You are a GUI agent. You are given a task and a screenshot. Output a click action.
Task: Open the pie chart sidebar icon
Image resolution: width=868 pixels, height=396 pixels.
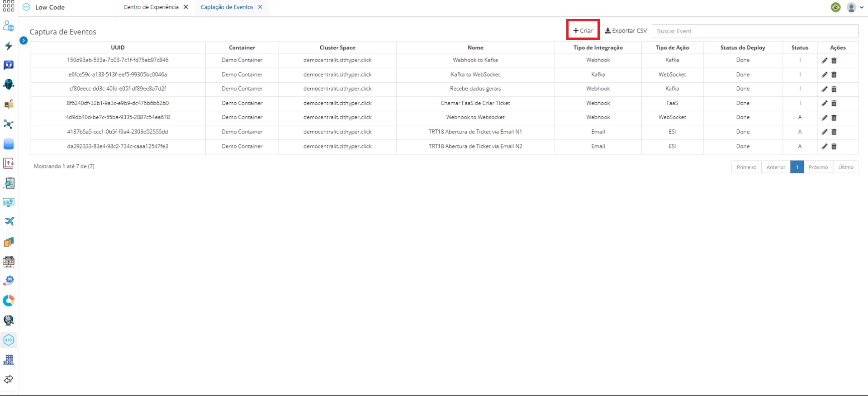9,301
